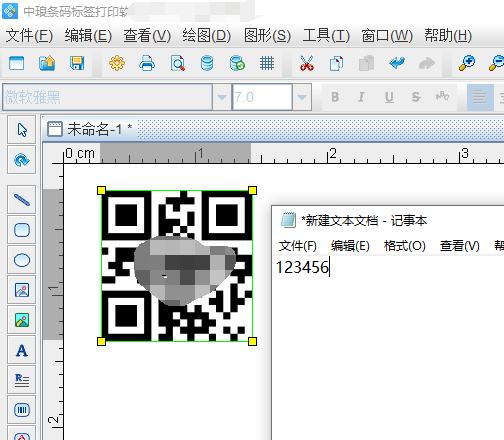Image resolution: width=504 pixels, height=440 pixels.
Task: Open database settings via the cylinder icon
Action: click(207, 63)
